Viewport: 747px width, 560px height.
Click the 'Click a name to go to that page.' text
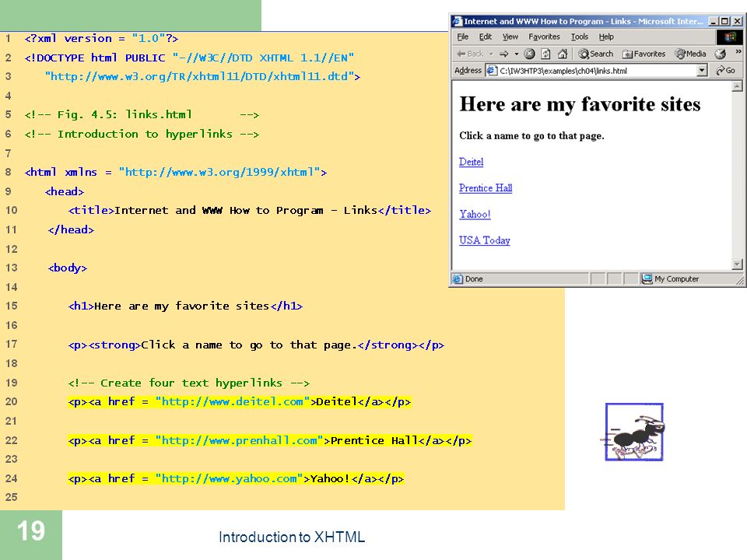[x=531, y=135]
